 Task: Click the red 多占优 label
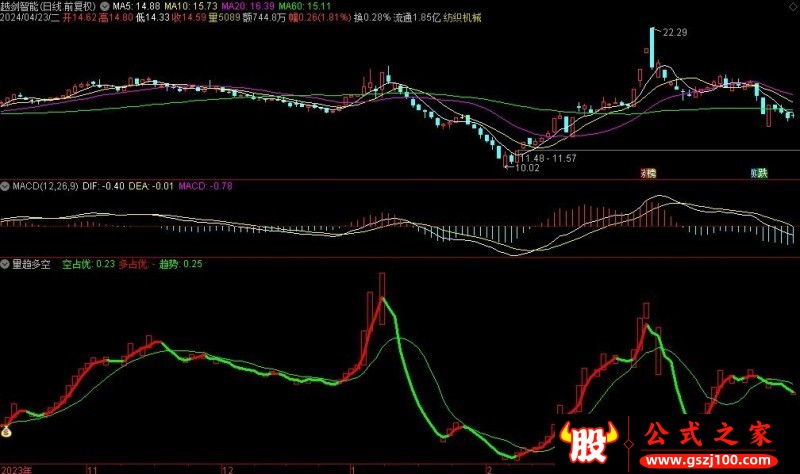click(x=133, y=264)
